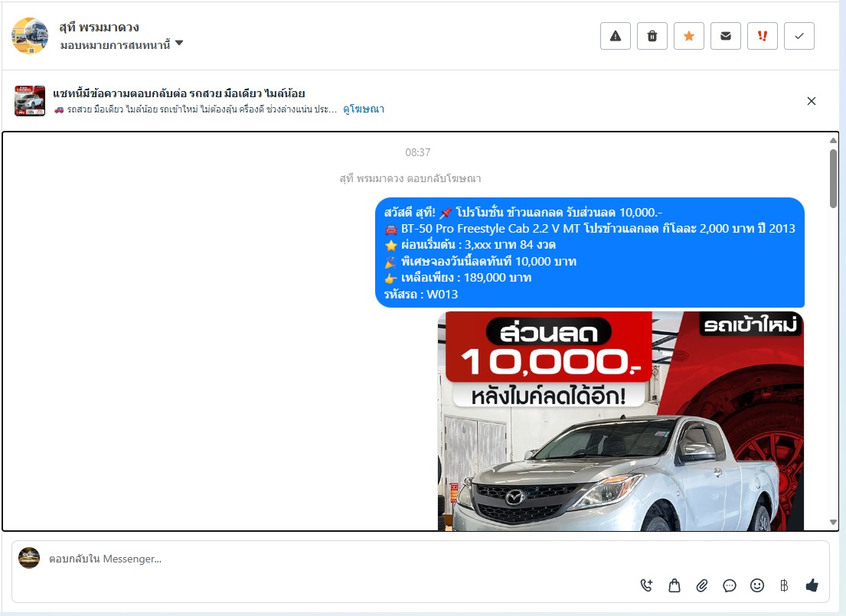Click the phone call request icon
846x616 pixels.
point(646,585)
